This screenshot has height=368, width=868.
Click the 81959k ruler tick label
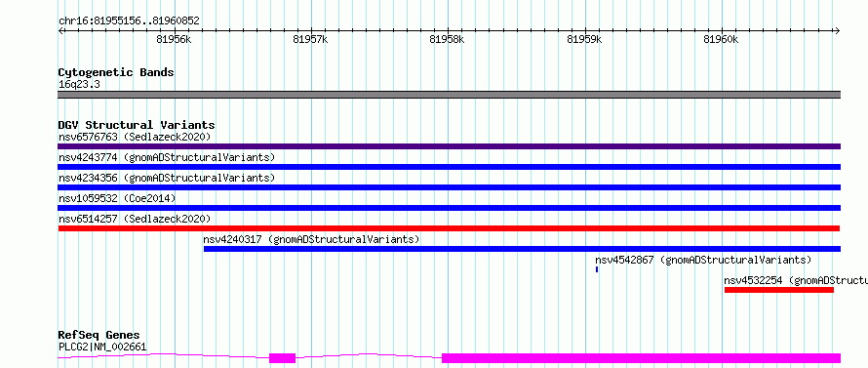(584, 39)
